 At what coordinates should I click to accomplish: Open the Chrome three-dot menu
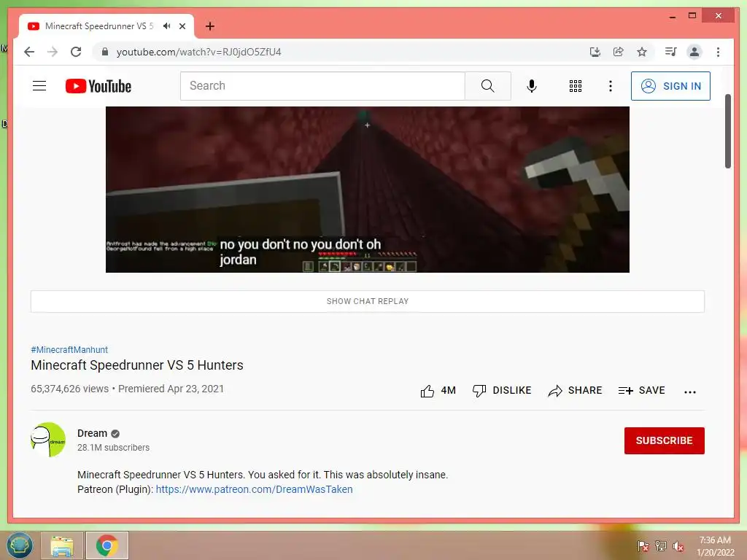718,52
